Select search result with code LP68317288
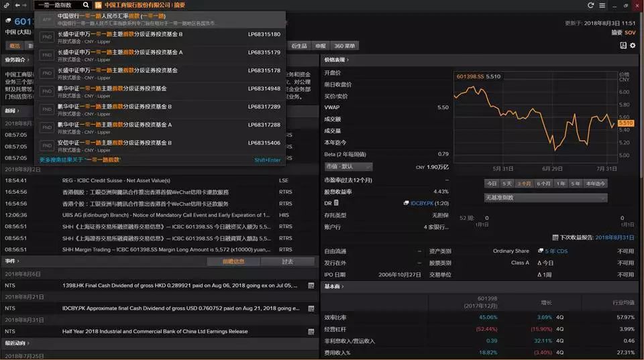Image resolution: width=644 pixels, height=360 pixels. (160, 127)
